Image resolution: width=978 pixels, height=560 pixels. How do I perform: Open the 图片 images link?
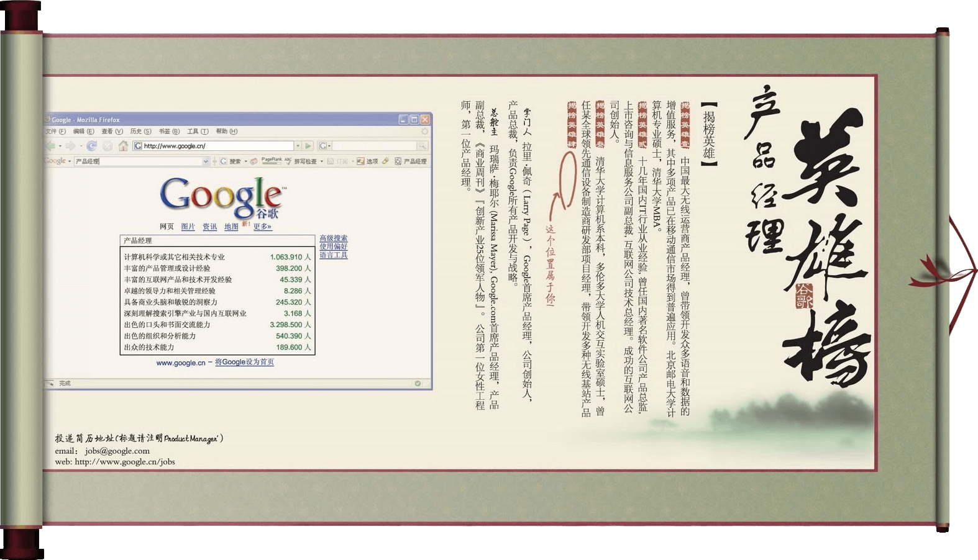pos(188,227)
